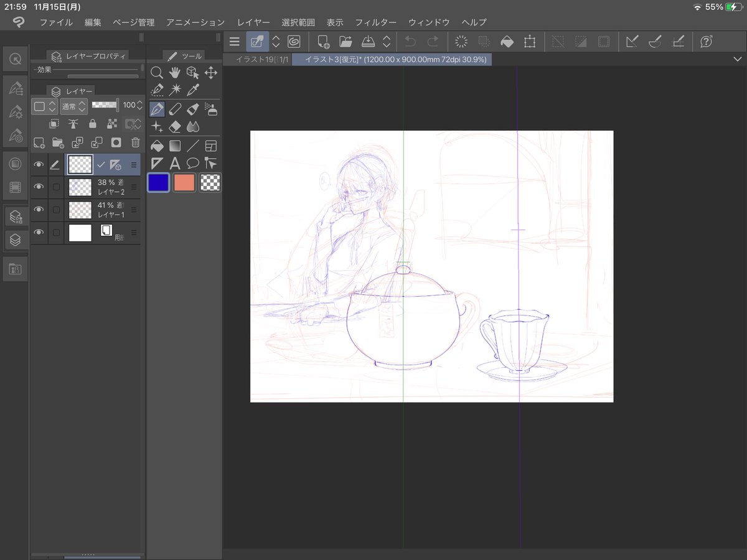This screenshot has height=560, width=747.
Task: Select the blue main color swatch
Action: coord(158,182)
